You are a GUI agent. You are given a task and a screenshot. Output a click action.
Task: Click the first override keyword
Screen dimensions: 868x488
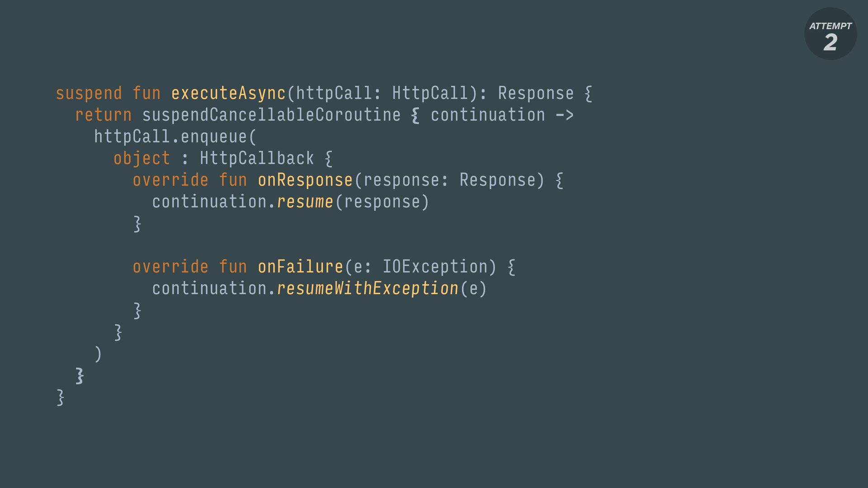pos(170,180)
